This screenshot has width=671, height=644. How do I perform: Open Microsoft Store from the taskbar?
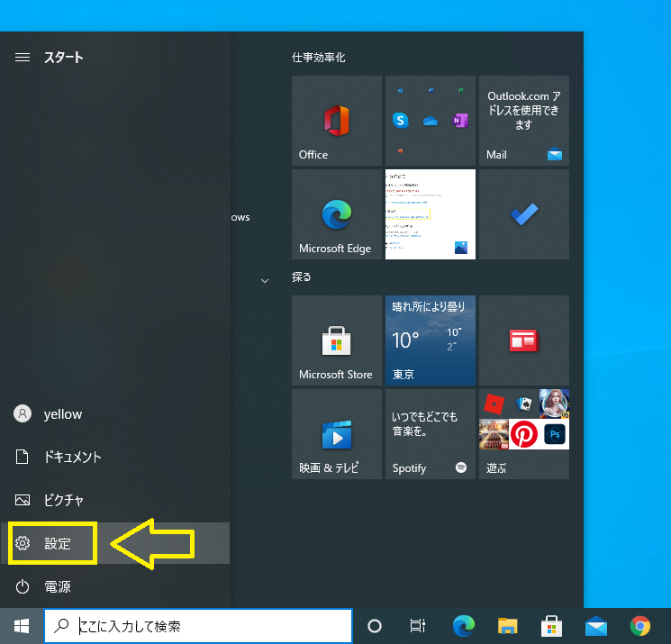click(551, 626)
